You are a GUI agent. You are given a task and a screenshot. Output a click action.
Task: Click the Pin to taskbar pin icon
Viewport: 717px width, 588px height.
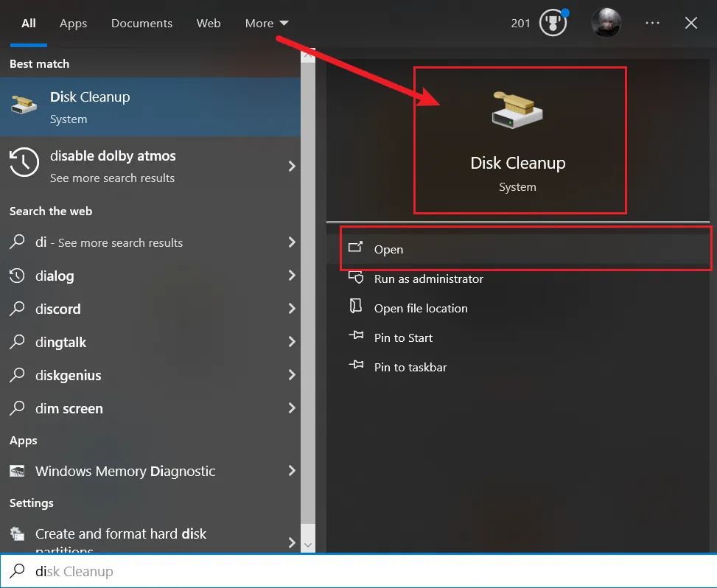(x=356, y=365)
